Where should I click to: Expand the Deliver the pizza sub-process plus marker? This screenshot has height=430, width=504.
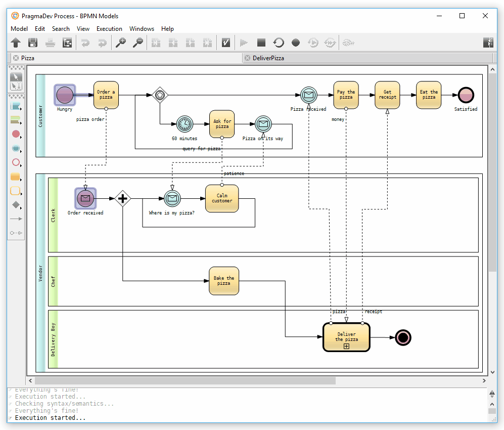pyautogui.click(x=347, y=347)
